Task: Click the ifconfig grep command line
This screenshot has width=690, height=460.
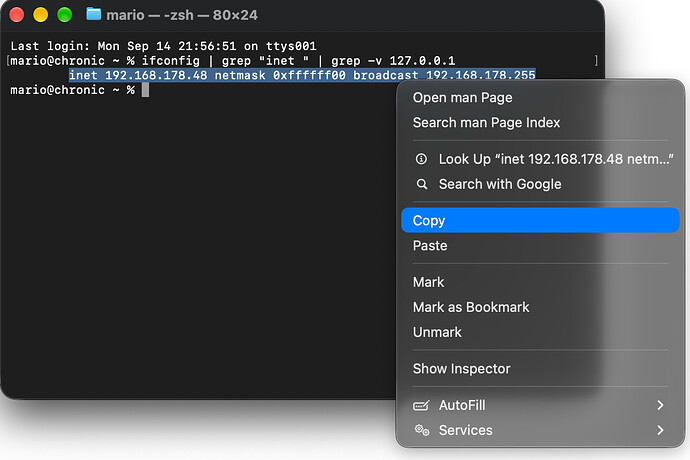Action: (232, 61)
